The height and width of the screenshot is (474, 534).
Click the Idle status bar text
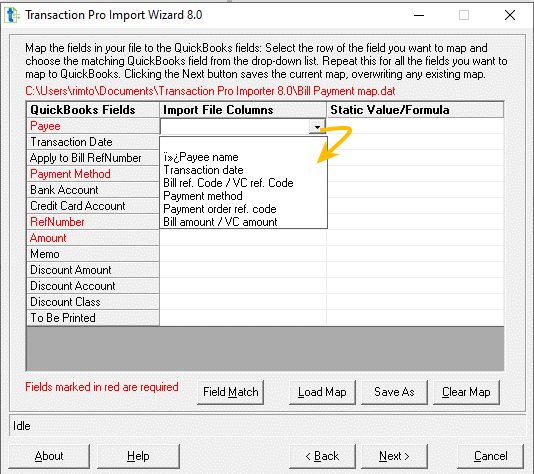[x=21, y=426]
